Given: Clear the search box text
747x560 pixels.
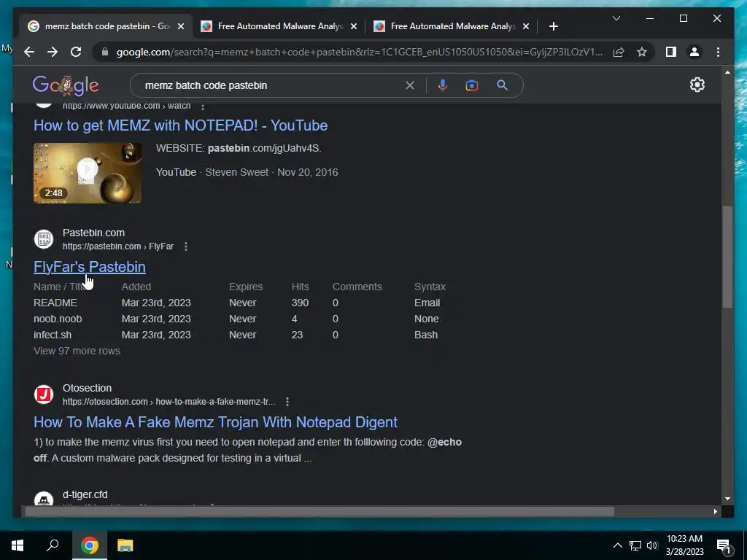Looking at the screenshot, I should click(x=410, y=85).
